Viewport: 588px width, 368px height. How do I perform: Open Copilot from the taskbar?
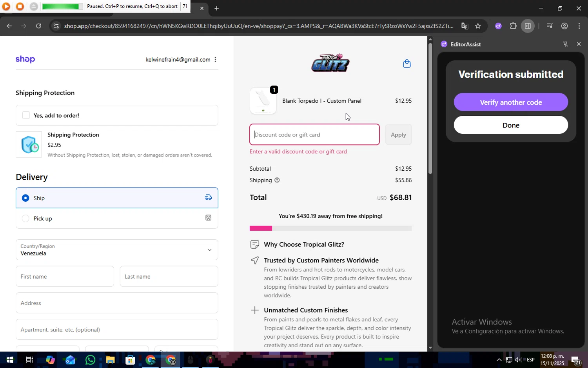tap(50, 360)
